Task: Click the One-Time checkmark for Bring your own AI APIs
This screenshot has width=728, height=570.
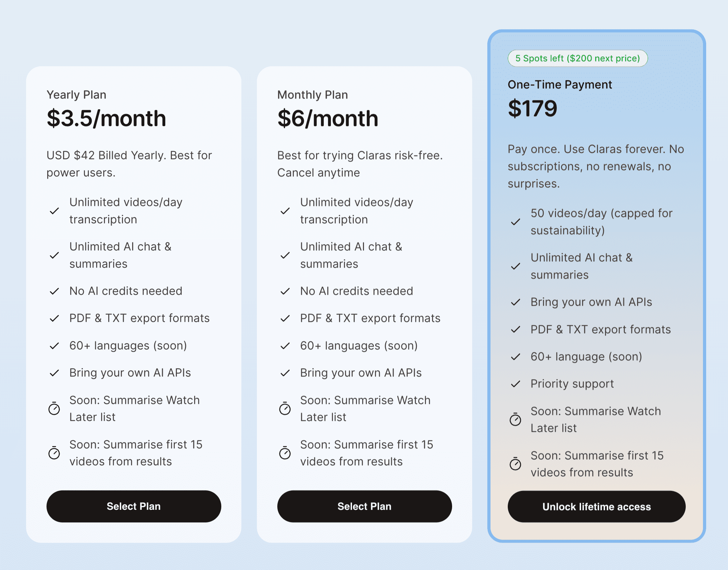Action: pyautogui.click(x=516, y=302)
